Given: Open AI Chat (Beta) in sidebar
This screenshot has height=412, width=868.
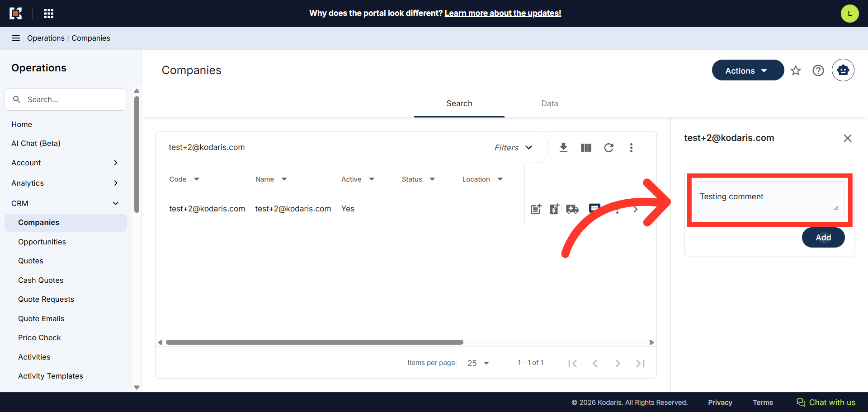Looking at the screenshot, I should point(36,143).
